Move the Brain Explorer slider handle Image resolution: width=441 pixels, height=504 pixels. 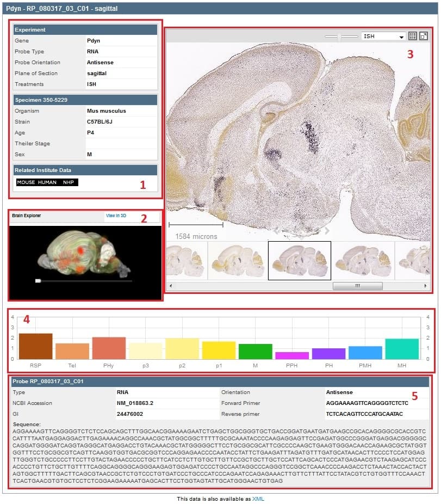[38, 281]
